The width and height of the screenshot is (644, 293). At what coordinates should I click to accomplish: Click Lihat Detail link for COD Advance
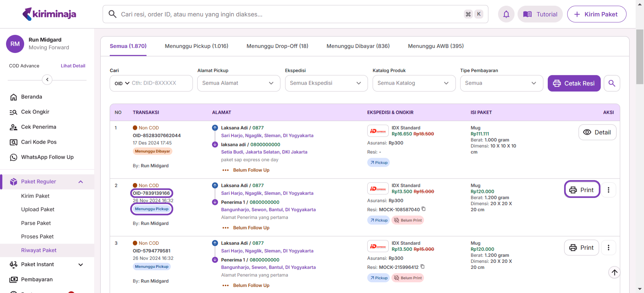73,66
